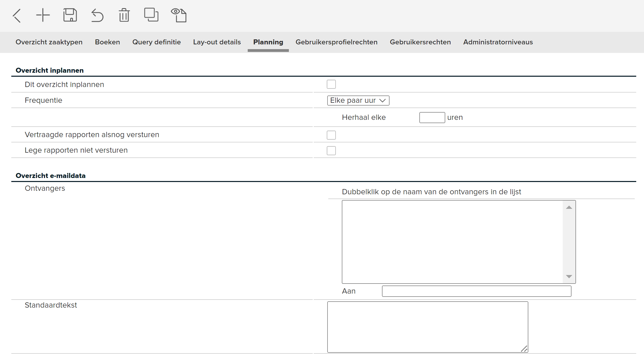Image resolution: width=644 pixels, height=360 pixels.
Task: Select the Planning tab
Action: click(x=268, y=42)
